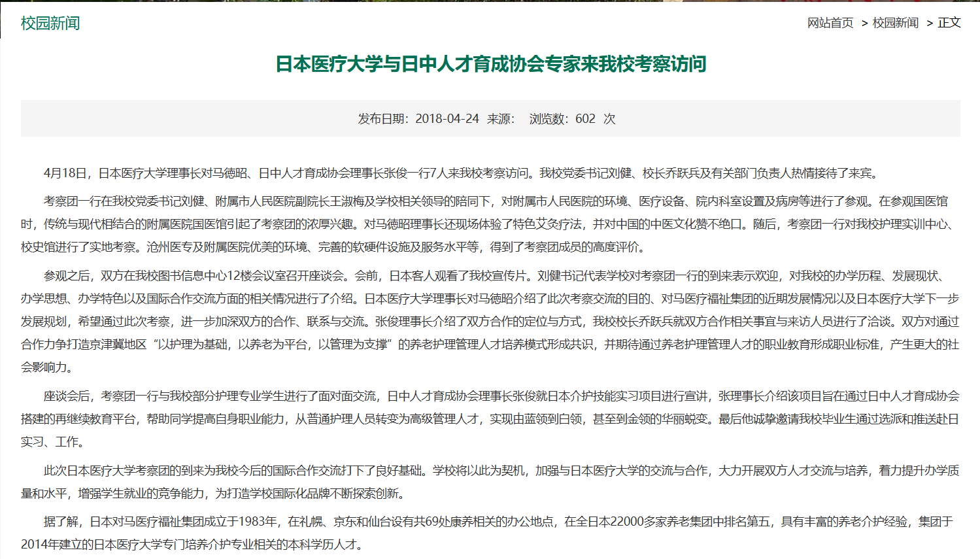The height and width of the screenshot is (559, 980).
Task: Click the article title about 日本医疗大学
Action: pos(490,64)
